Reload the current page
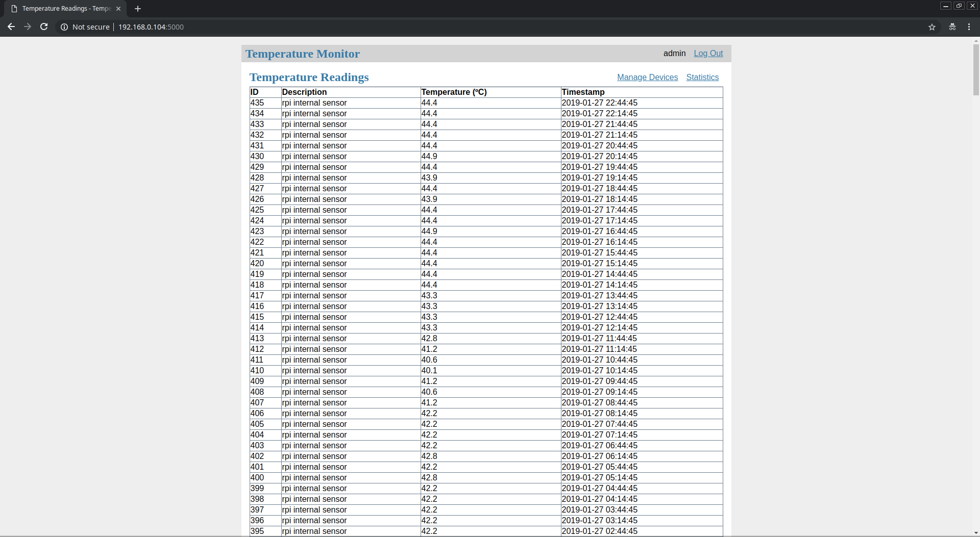This screenshot has height=537, width=980. tap(44, 27)
